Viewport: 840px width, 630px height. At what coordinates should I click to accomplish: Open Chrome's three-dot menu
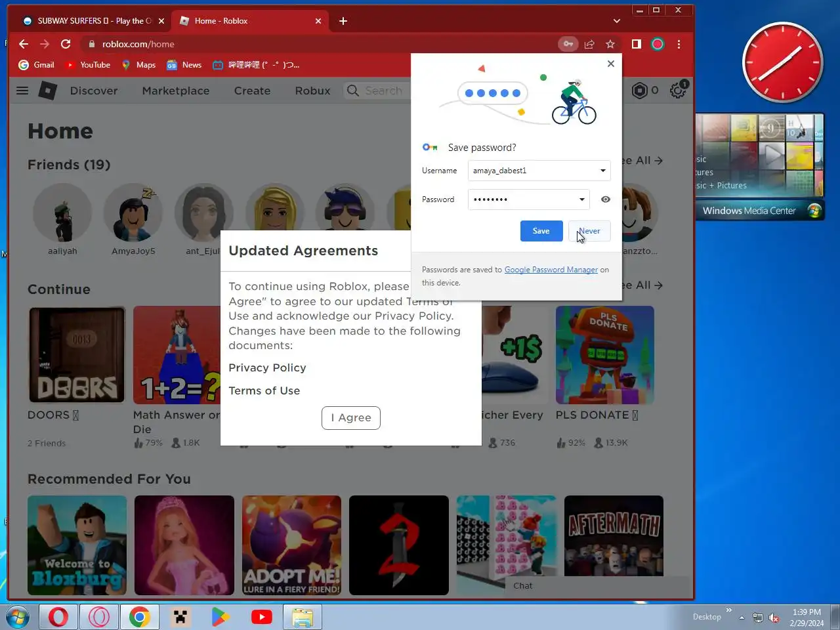coord(679,44)
